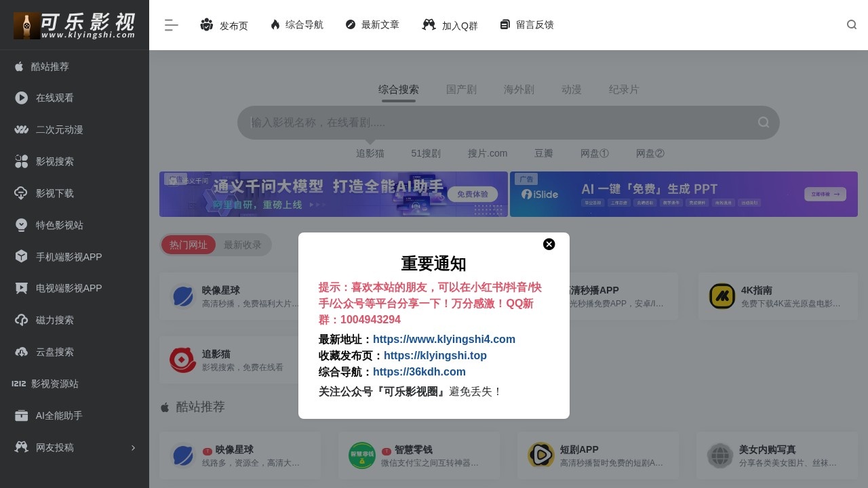Select the 豆瓣 search source
Screen dimensions: 868x488
pos(543,153)
